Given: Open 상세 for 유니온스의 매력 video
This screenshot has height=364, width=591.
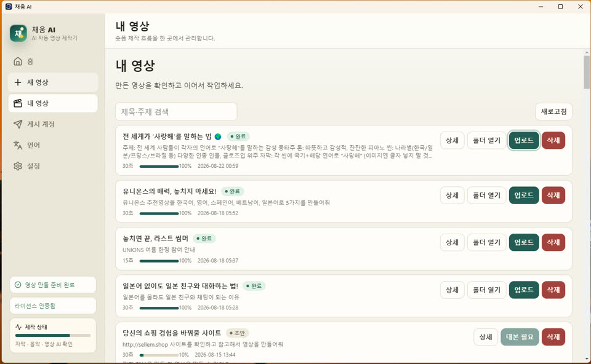Looking at the screenshot, I should point(452,196).
